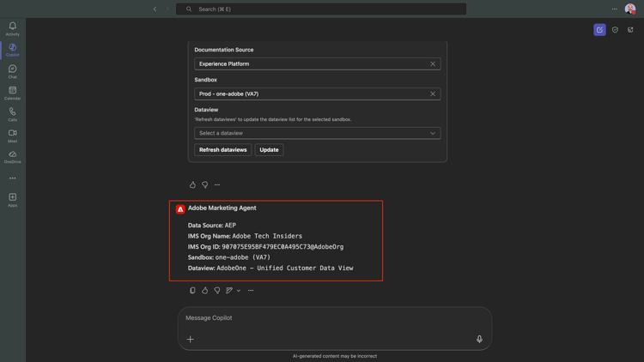Click the Refresh dataviews button
Screen dimensions: 644x362
click(222, 150)
